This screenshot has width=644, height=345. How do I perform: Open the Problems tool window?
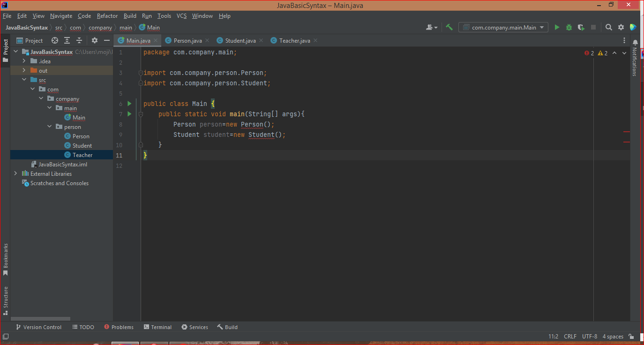tap(119, 327)
